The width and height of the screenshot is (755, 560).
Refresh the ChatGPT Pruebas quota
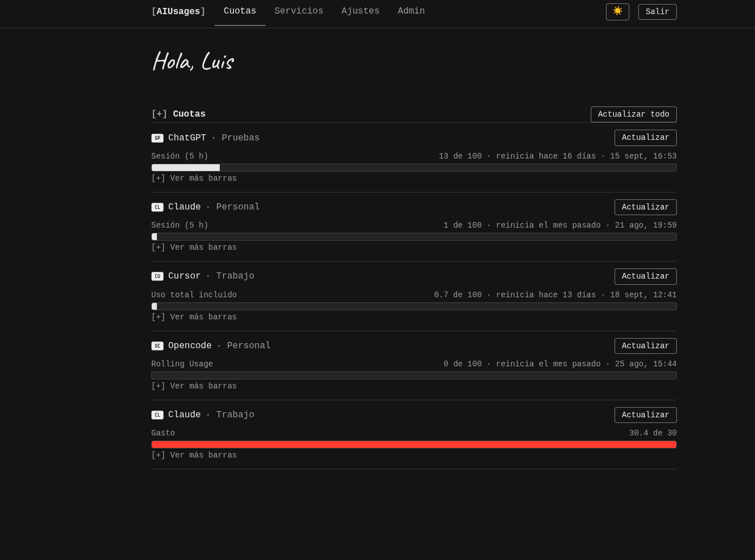646,138
